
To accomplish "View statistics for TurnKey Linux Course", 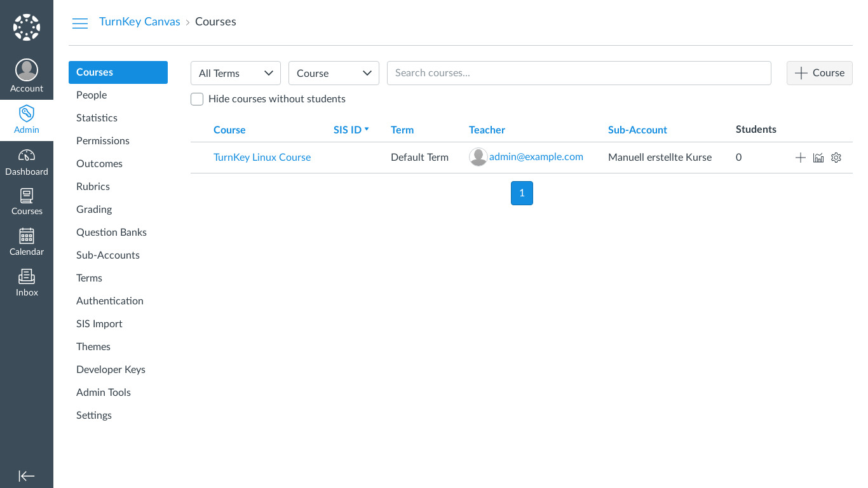I will pyautogui.click(x=818, y=158).
